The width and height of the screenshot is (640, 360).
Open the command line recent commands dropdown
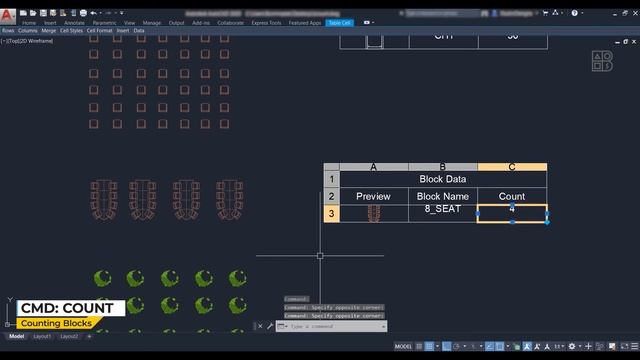(282, 326)
